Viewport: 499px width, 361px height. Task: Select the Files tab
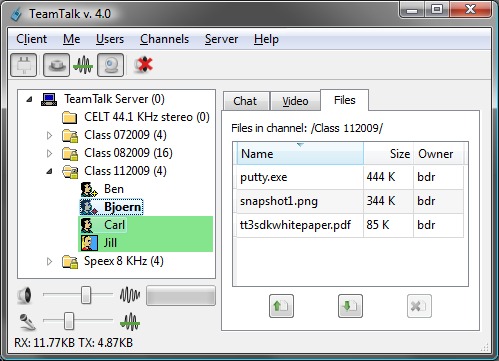coord(345,100)
